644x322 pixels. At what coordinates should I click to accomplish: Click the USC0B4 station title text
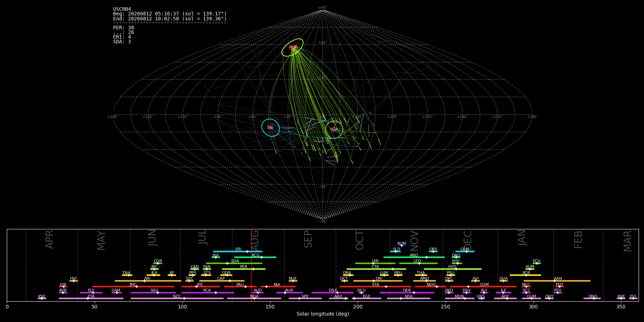[122, 9]
